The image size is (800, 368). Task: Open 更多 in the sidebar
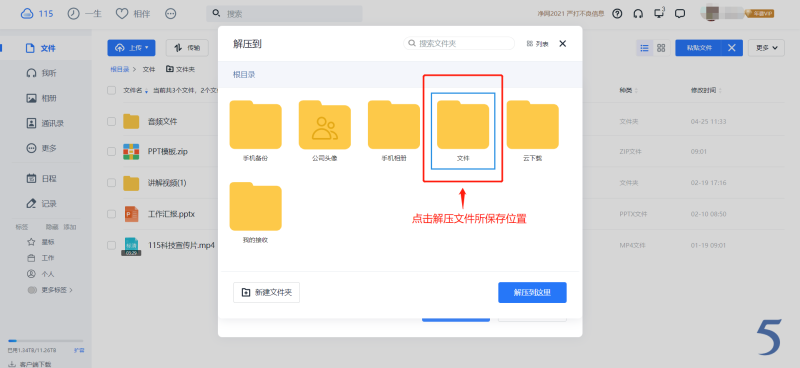click(x=41, y=149)
